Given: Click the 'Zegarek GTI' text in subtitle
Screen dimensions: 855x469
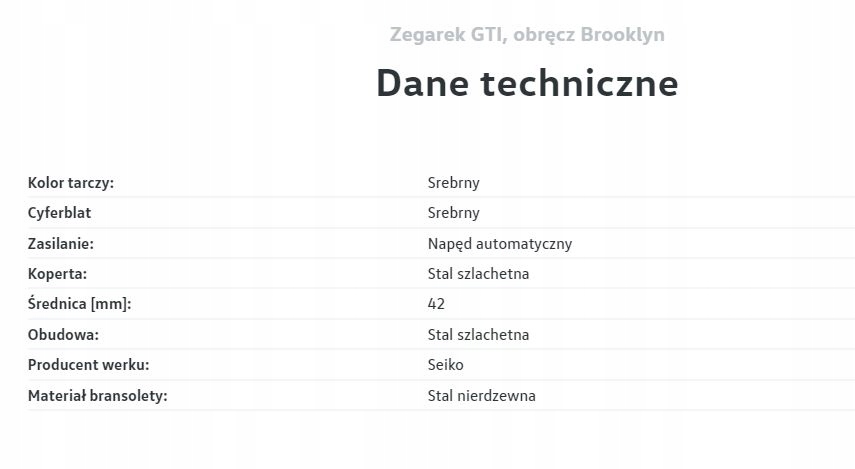Looking at the screenshot, I should pos(447,35).
